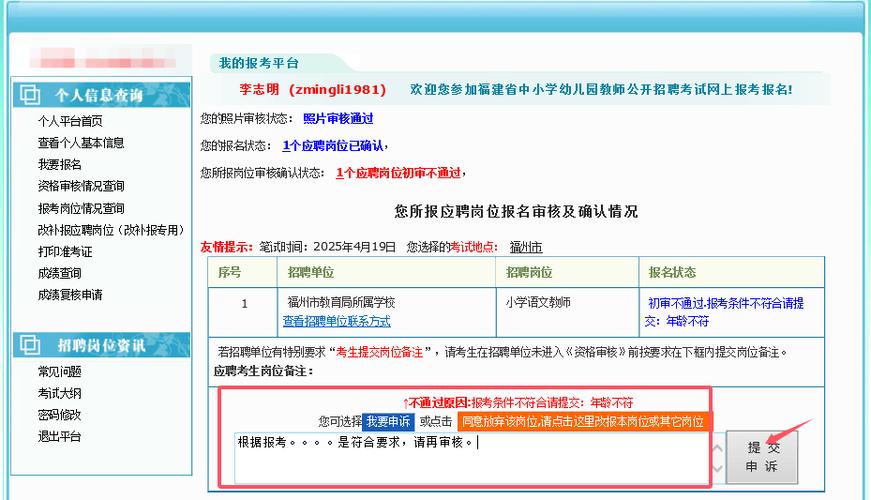Viewport: 871px width, 500px height.
Task: Focus the appeal reason text area
Action: click(472, 458)
